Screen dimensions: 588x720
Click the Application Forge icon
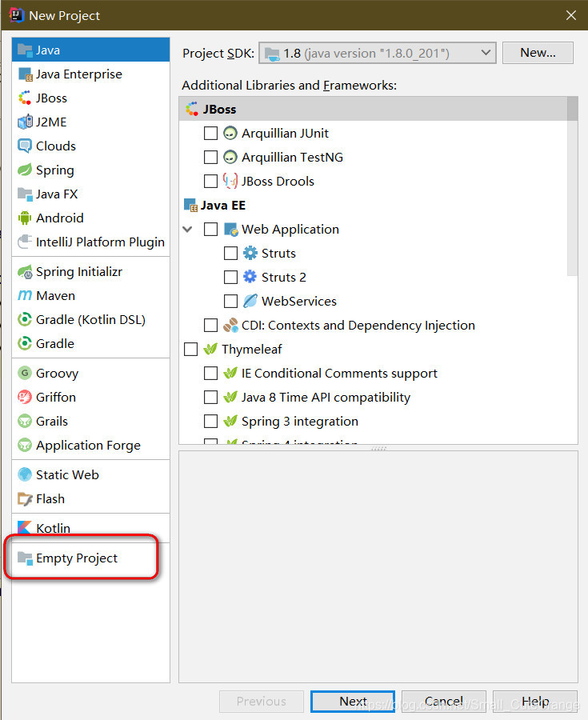click(25, 445)
